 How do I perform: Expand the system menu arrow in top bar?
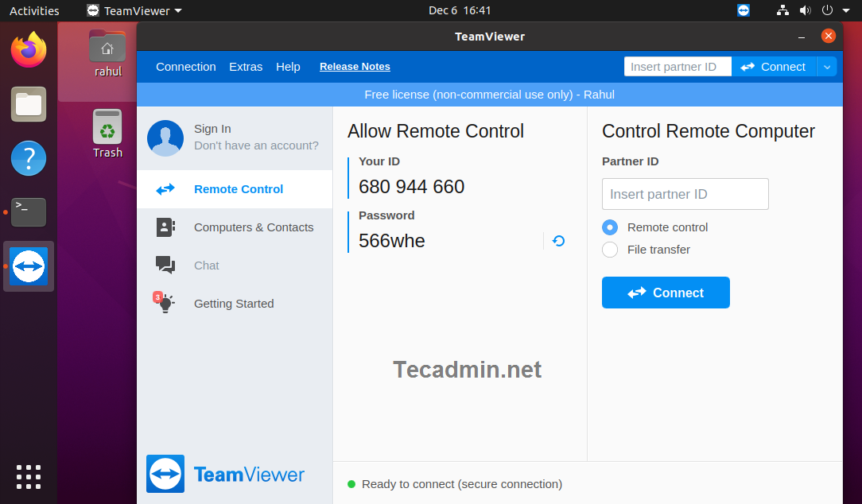[x=846, y=10]
